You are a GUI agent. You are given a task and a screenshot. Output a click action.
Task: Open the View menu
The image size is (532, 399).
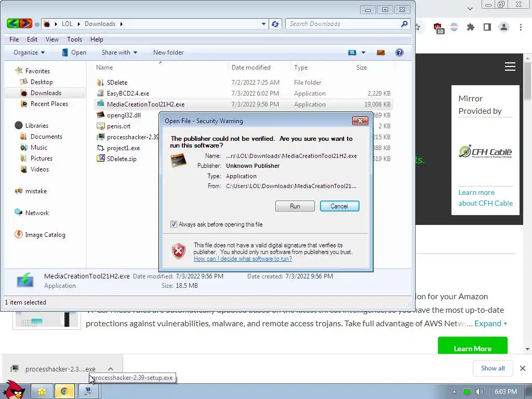click(x=52, y=39)
